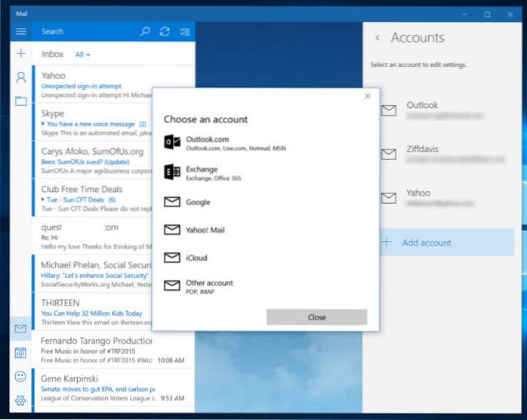The height and width of the screenshot is (420, 527).
Task: Select Google from account list
Action: pyautogui.click(x=198, y=202)
